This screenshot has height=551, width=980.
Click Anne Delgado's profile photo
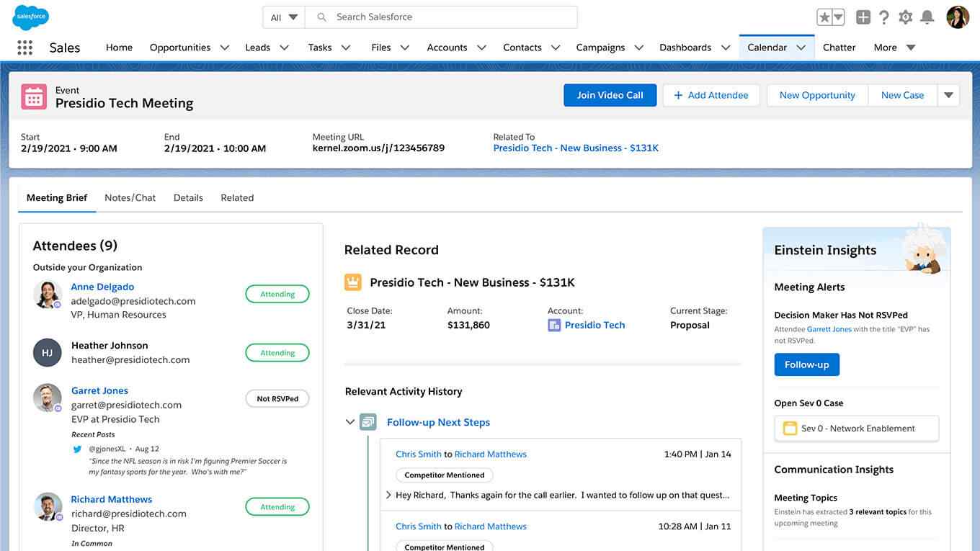click(x=48, y=294)
